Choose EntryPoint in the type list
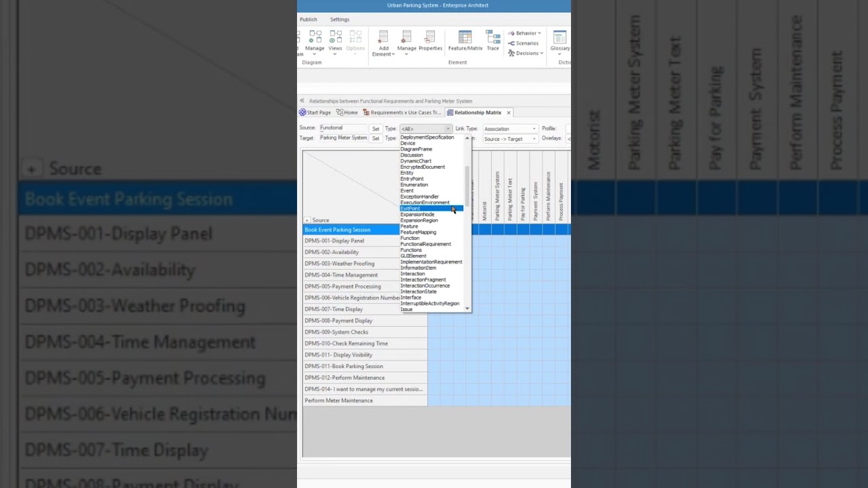The height and width of the screenshot is (488, 868). 412,179
